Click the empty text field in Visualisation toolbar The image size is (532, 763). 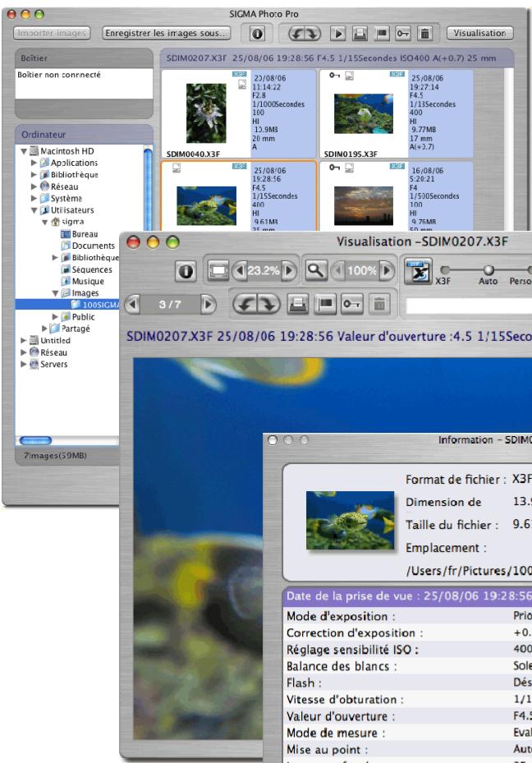pyautogui.click(x=469, y=305)
